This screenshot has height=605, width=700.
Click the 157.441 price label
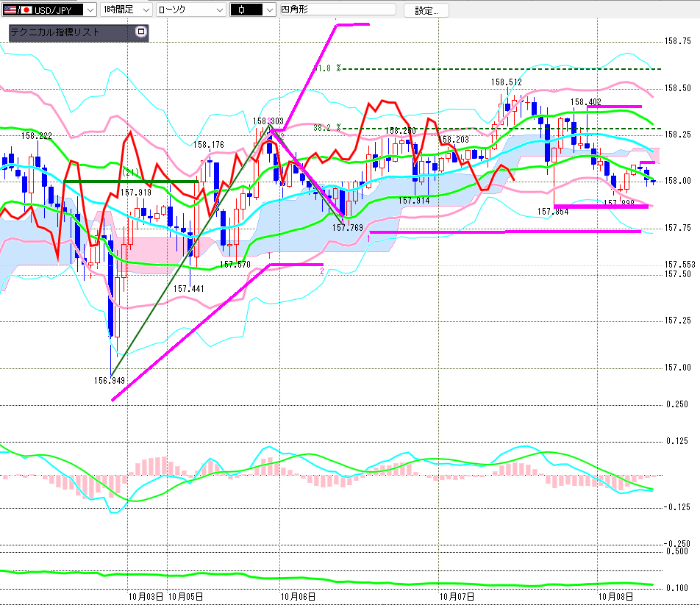(188, 289)
